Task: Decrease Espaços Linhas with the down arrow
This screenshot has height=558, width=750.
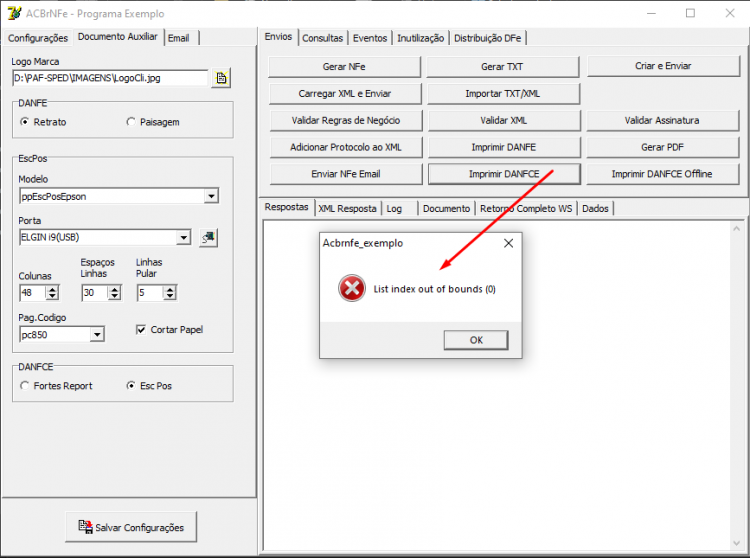Action: click(114, 296)
